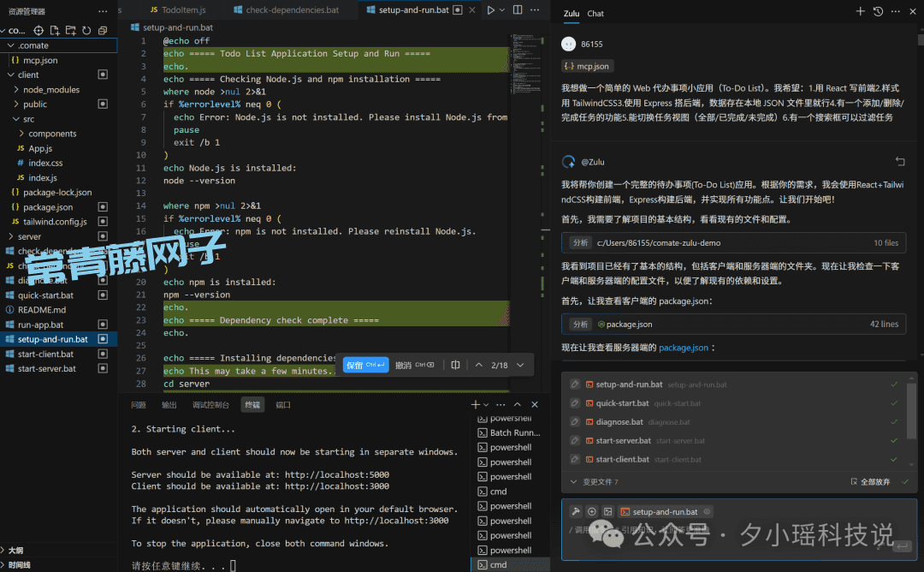Open the editor's more actions ellipsis menu
This screenshot has width=924, height=572.
click(x=535, y=10)
